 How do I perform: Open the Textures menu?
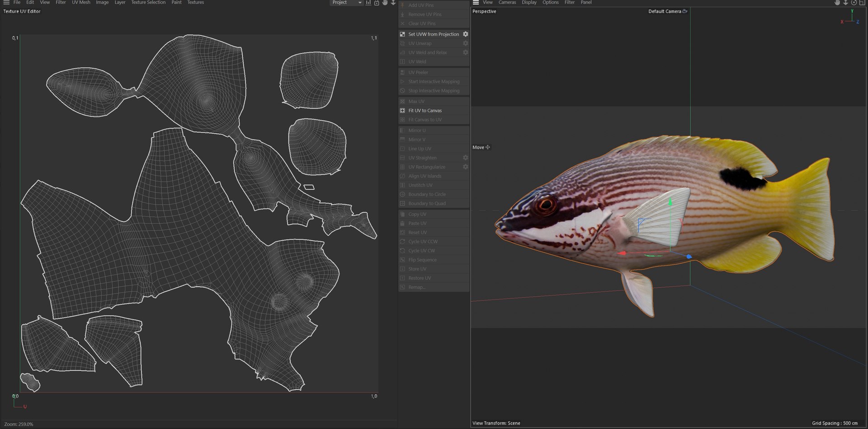(x=195, y=2)
